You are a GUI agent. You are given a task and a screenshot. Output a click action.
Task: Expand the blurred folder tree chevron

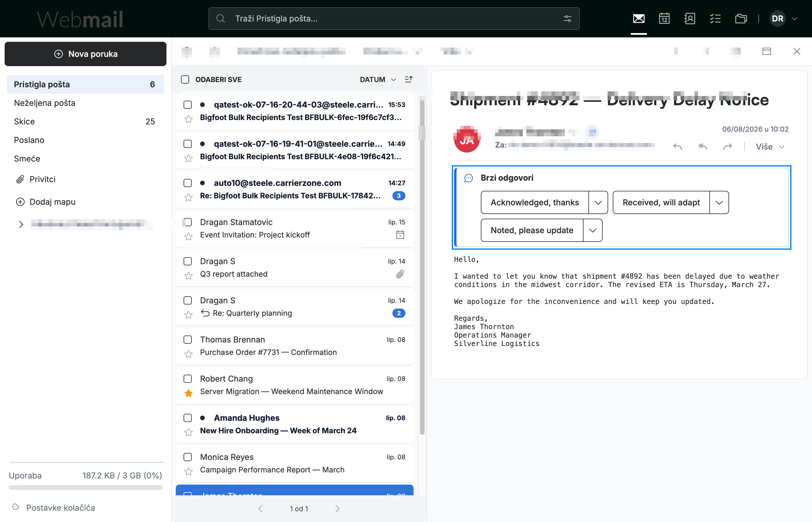21,224
